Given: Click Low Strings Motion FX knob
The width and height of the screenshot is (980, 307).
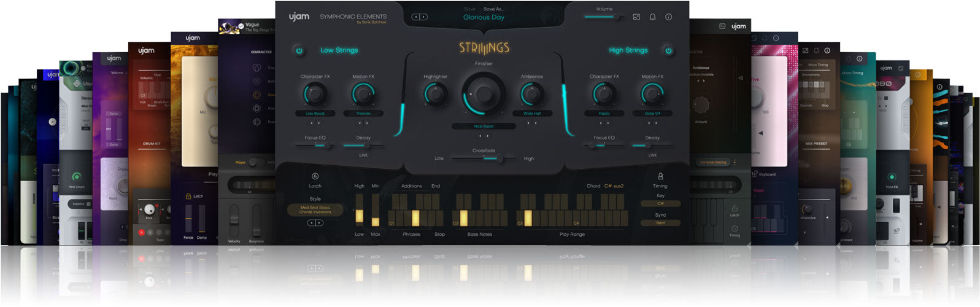Looking at the screenshot, I should click(x=363, y=95).
